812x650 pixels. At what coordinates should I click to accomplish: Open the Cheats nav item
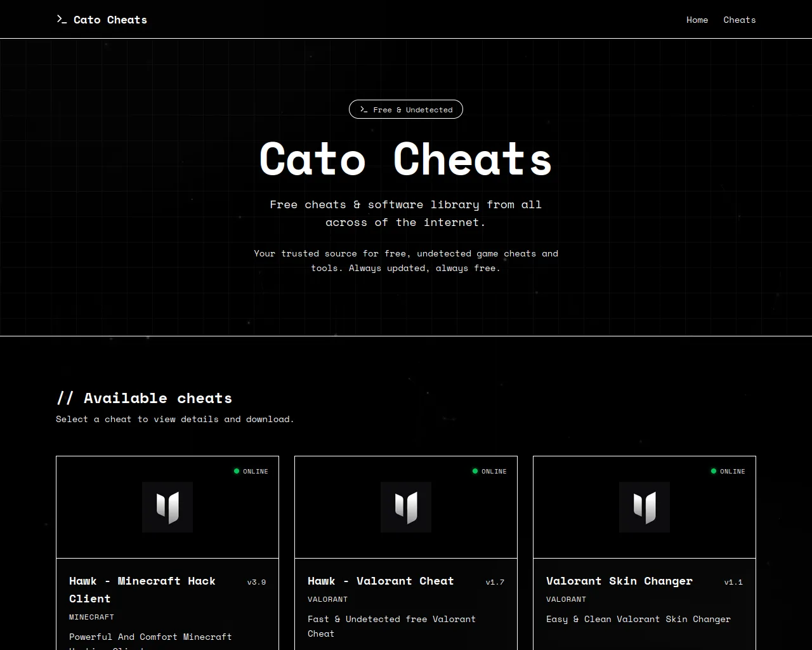(740, 20)
